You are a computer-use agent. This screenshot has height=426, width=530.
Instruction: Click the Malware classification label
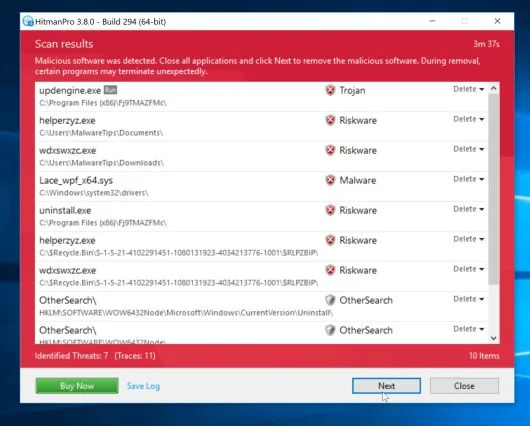coord(358,181)
